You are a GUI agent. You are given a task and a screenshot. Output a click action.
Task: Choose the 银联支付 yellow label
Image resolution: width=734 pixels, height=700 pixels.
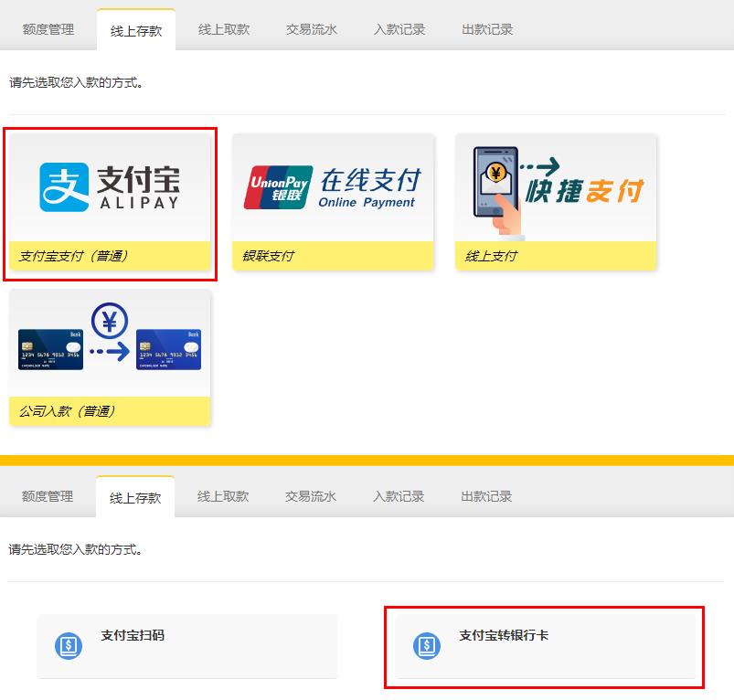point(333,256)
